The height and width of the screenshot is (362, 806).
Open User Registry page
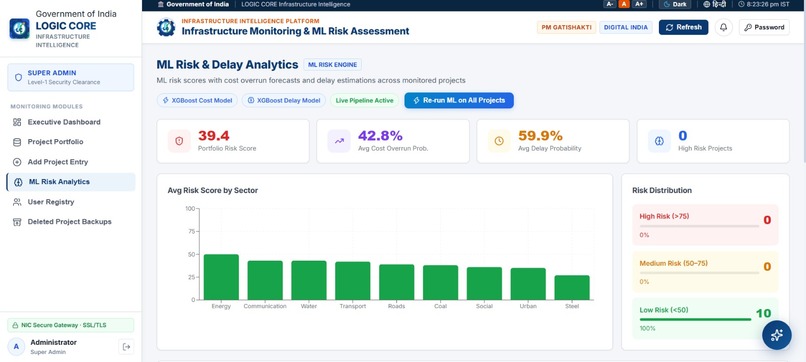tap(70, 202)
